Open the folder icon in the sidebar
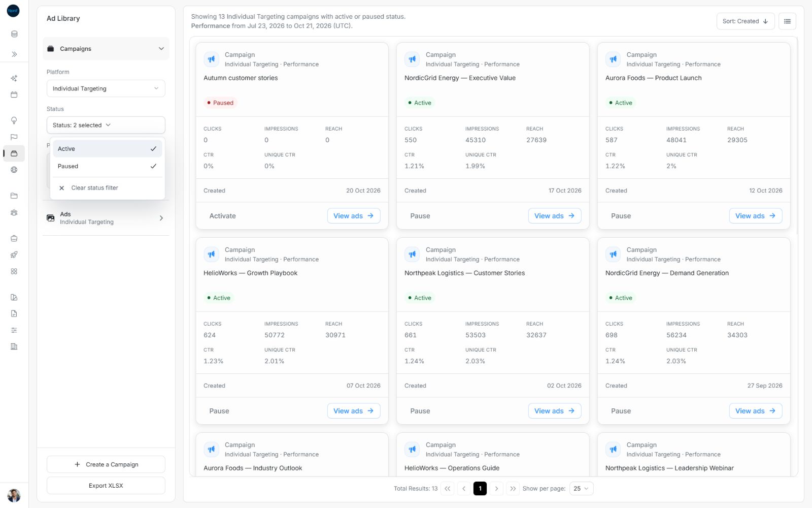The width and height of the screenshot is (812, 508). [x=14, y=196]
